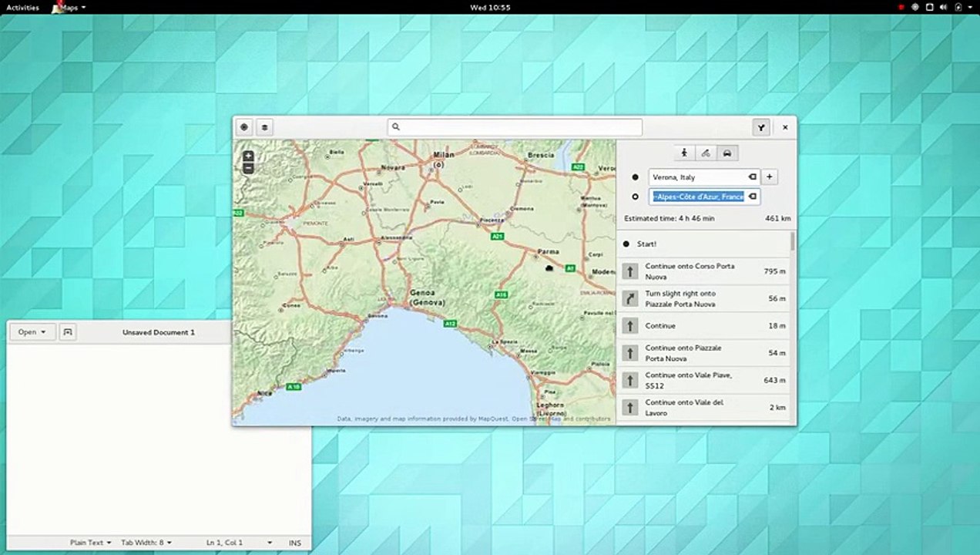Select pedestrian walking route mode
Screen dimensions: 980x555
point(685,153)
